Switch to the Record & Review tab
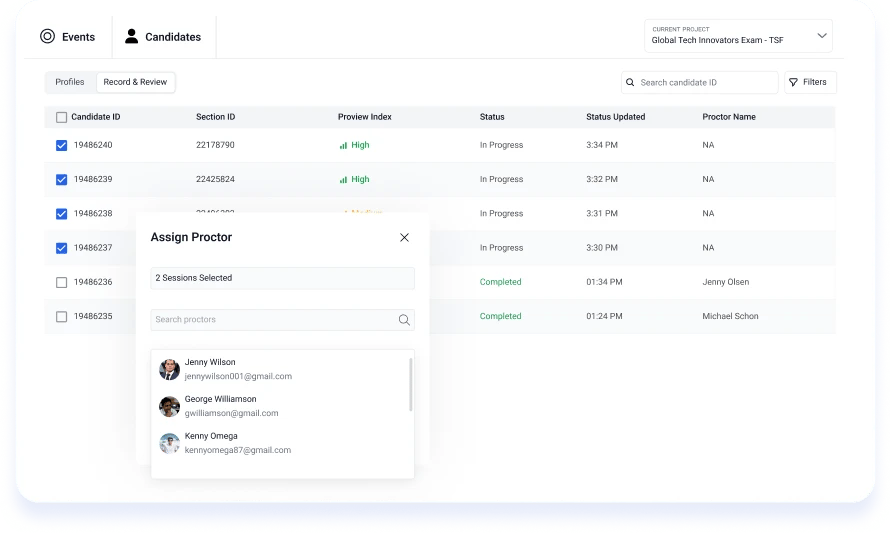Screen dimensions: 890x533 pos(135,82)
